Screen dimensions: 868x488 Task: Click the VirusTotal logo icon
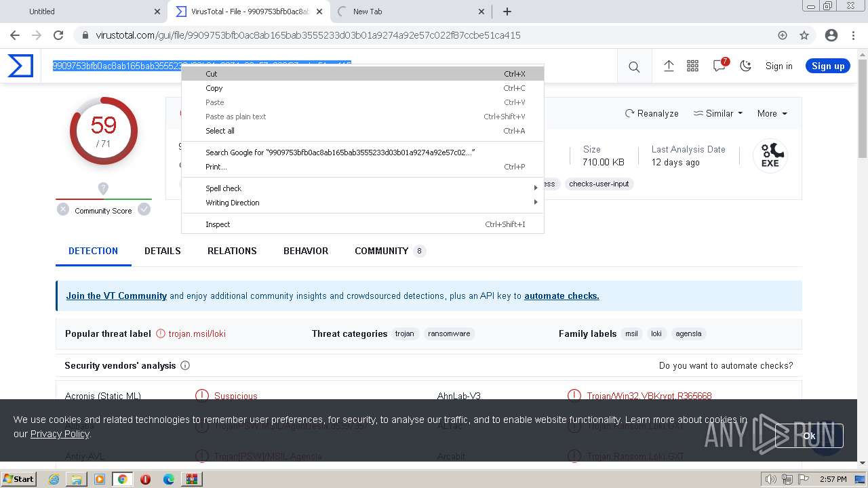tap(20, 66)
